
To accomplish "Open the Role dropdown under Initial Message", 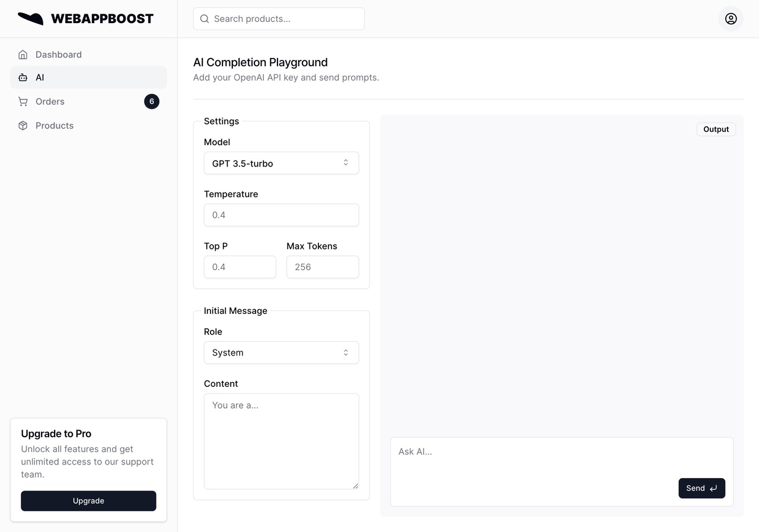I will click(281, 352).
